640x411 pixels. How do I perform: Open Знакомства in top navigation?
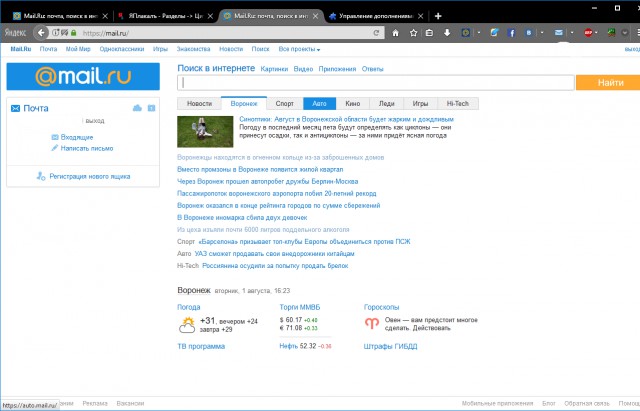tap(193, 49)
